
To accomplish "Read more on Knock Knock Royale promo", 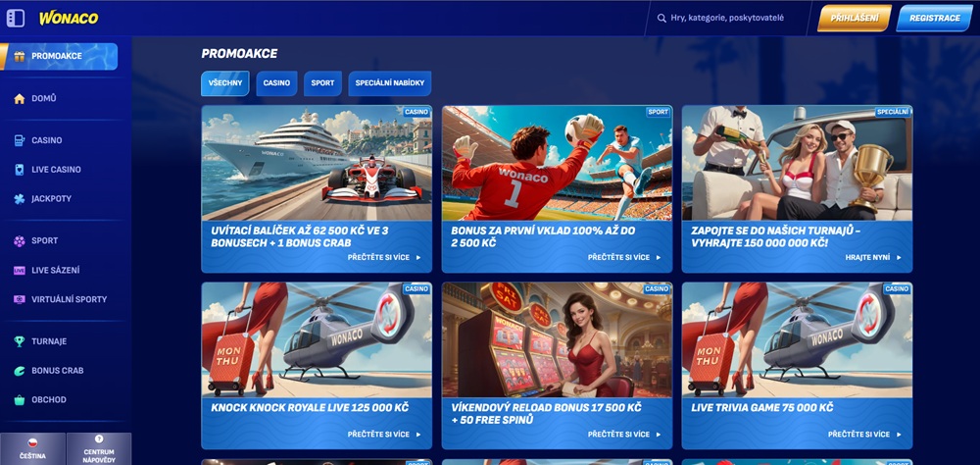I will pyautogui.click(x=384, y=435).
